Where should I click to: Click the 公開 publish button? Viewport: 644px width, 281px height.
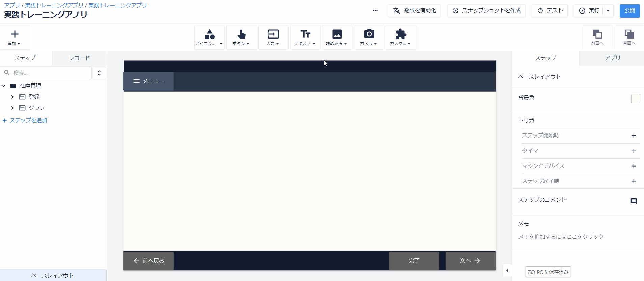click(629, 11)
